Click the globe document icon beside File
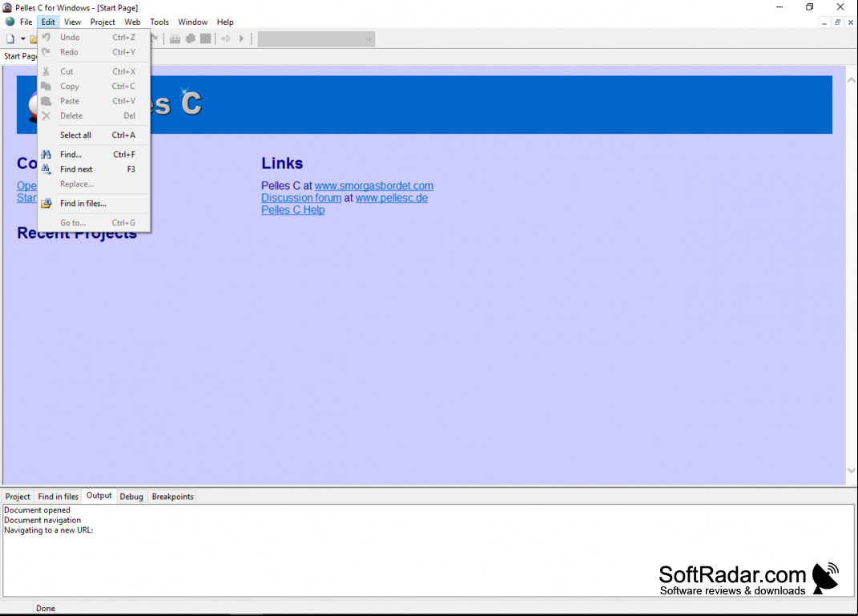The width and height of the screenshot is (858, 616). 10,22
